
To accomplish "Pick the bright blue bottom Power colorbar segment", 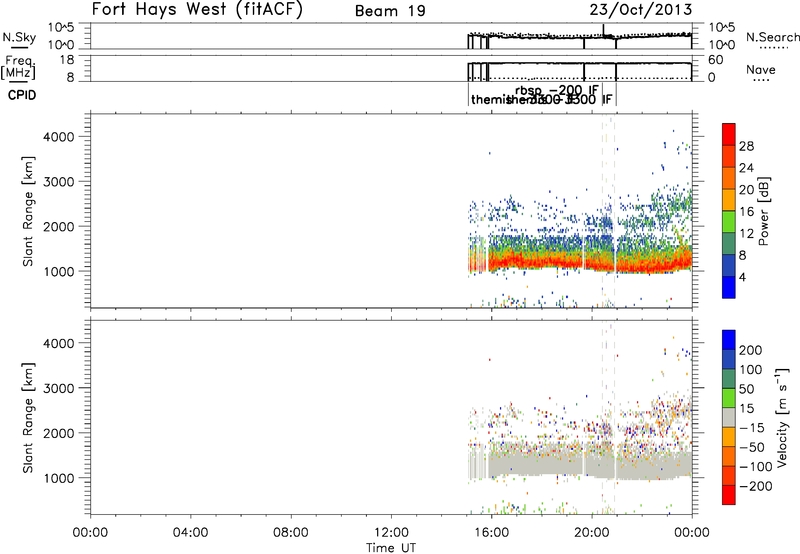I will coord(729,287).
